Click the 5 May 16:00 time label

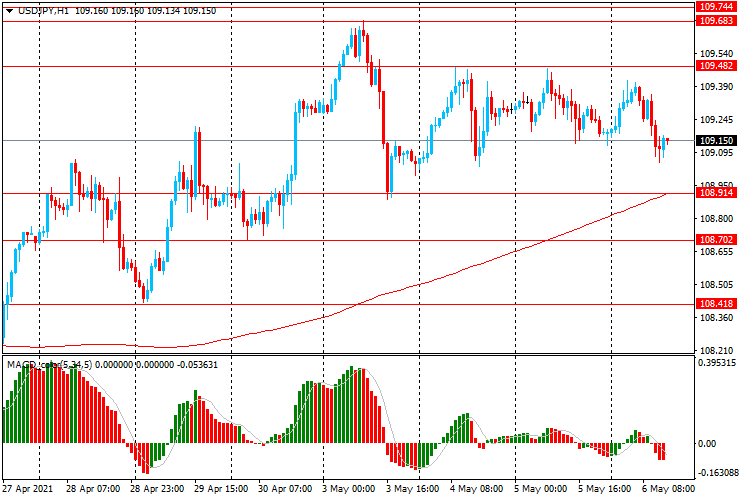click(x=605, y=489)
